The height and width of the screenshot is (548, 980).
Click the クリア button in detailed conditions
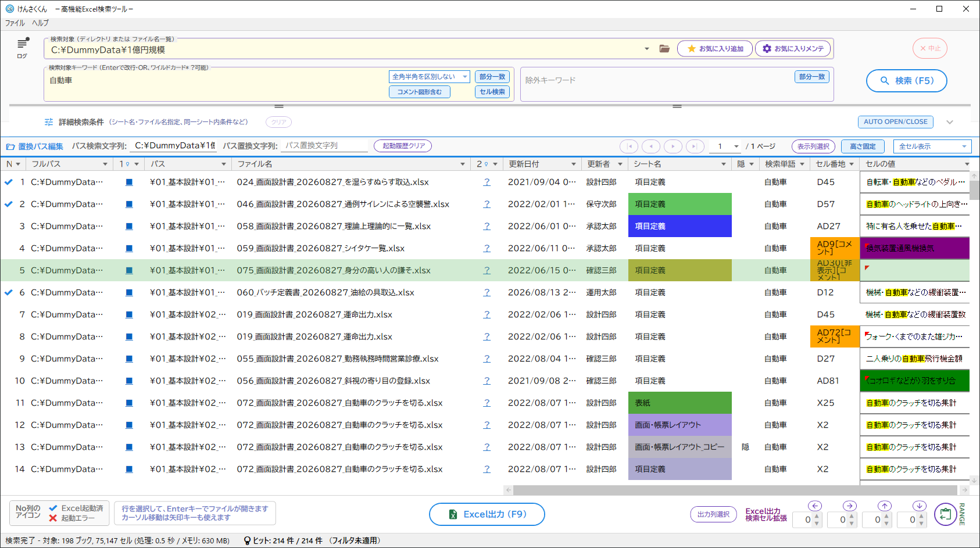point(278,122)
